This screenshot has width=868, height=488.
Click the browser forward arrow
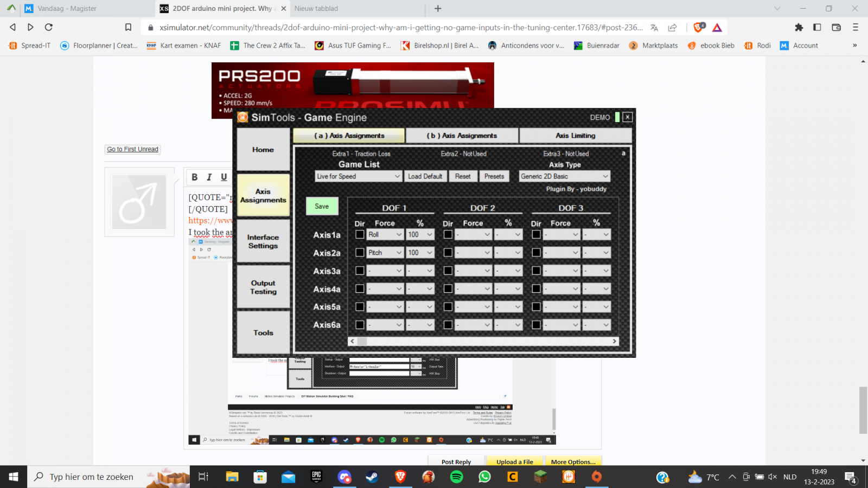30,27
